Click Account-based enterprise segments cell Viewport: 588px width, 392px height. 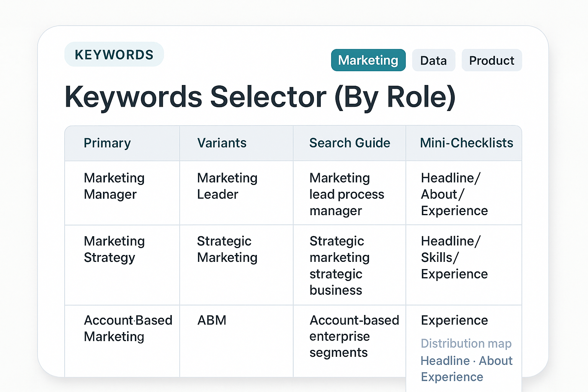[x=354, y=336]
